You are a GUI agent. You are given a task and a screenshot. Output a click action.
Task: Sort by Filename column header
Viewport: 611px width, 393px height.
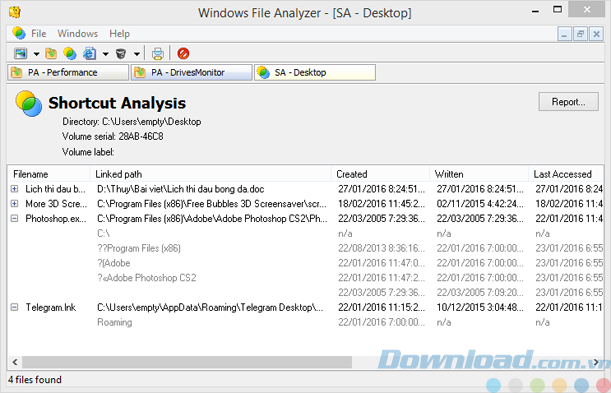pos(49,174)
